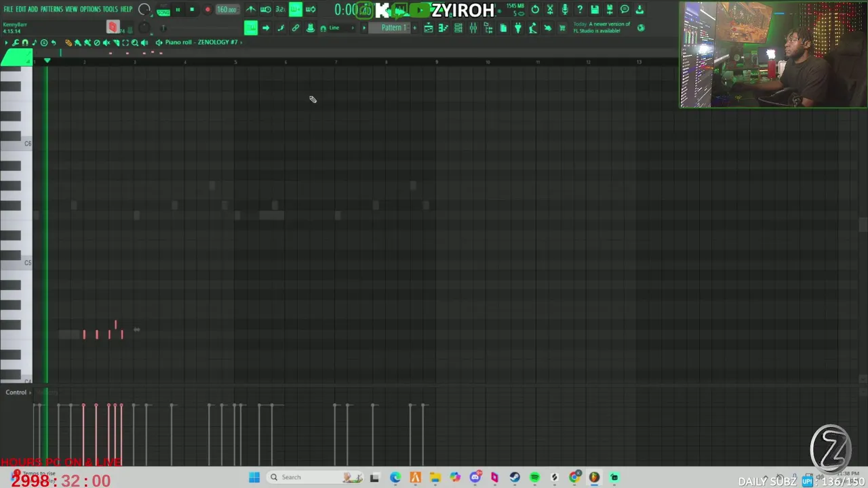Open the piano roll options arrow menu
This screenshot has width=868, height=488.
coord(6,42)
